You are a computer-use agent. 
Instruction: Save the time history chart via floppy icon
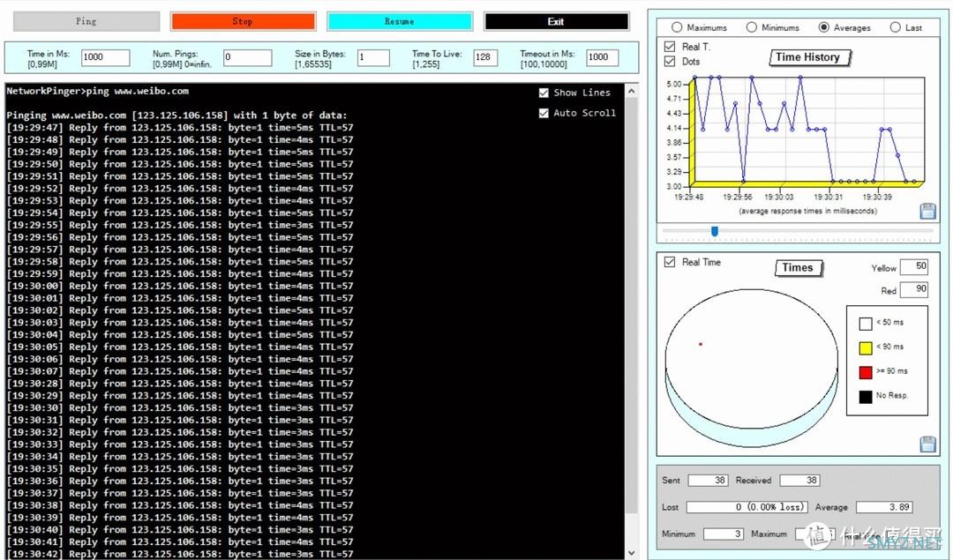pyautogui.click(x=927, y=211)
